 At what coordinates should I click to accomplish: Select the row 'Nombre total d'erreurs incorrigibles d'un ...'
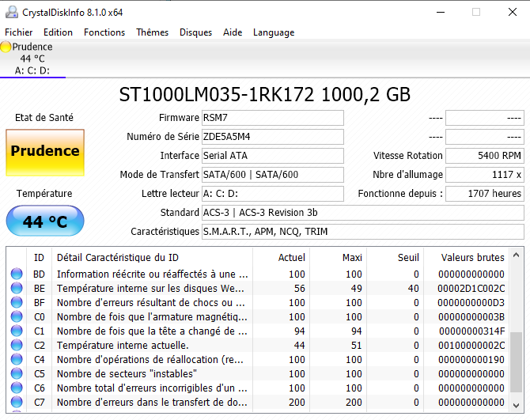[258, 388]
